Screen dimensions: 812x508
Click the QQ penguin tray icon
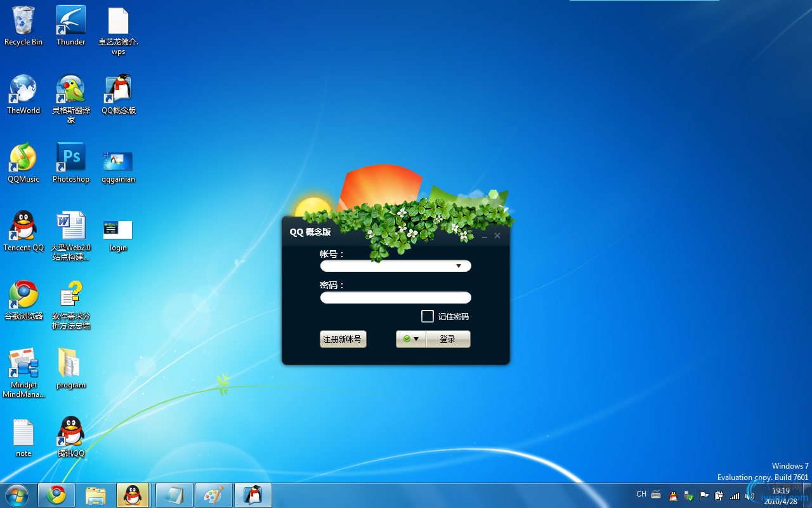click(673, 496)
